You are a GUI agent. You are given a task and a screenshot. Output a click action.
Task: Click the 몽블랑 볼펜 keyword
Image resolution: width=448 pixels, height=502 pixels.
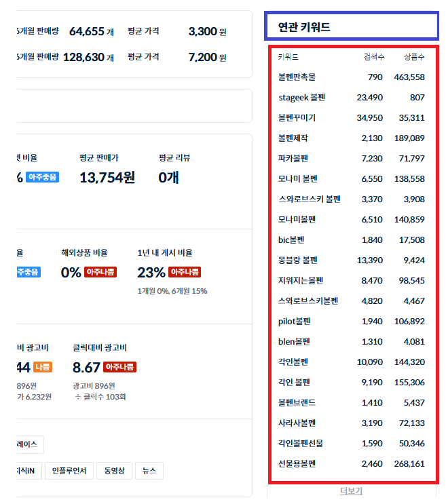point(298,260)
